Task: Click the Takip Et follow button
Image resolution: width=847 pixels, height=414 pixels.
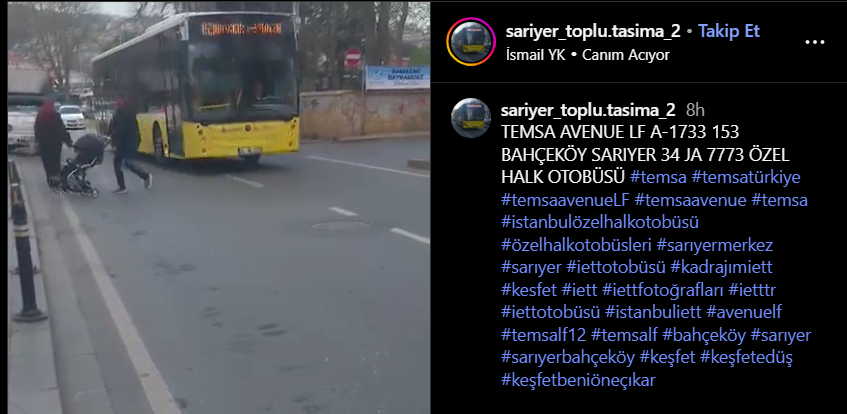Action: click(x=729, y=31)
